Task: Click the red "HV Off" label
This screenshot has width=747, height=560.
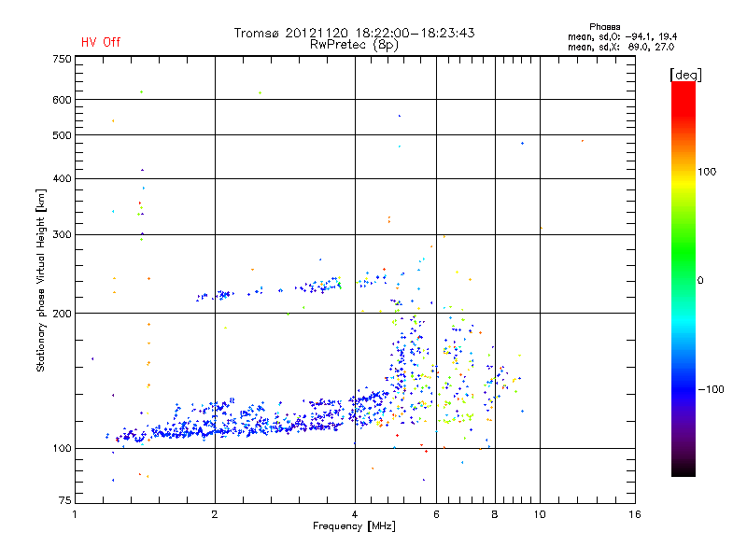Action: (101, 42)
